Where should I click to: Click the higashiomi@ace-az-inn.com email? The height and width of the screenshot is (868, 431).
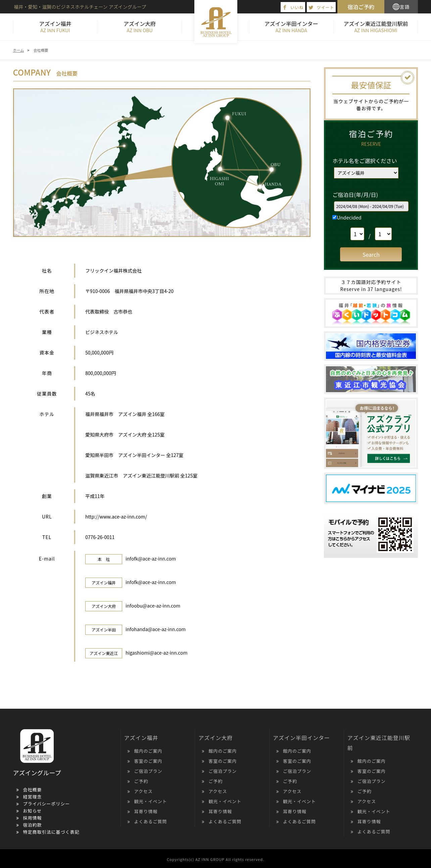pyautogui.click(x=156, y=653)
